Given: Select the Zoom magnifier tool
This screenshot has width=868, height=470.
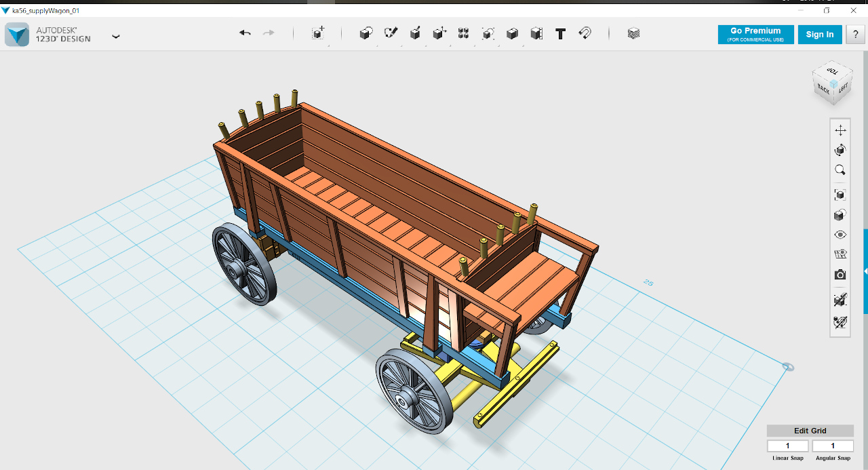Looking at the screenshot, I should pyautogui.click(x=840, y=170).
